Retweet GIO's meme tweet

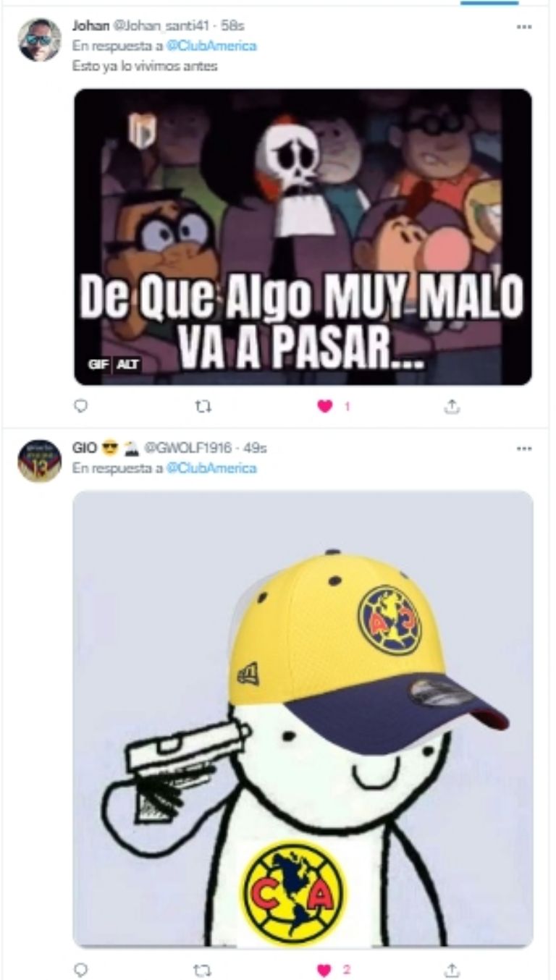(203, 969)
